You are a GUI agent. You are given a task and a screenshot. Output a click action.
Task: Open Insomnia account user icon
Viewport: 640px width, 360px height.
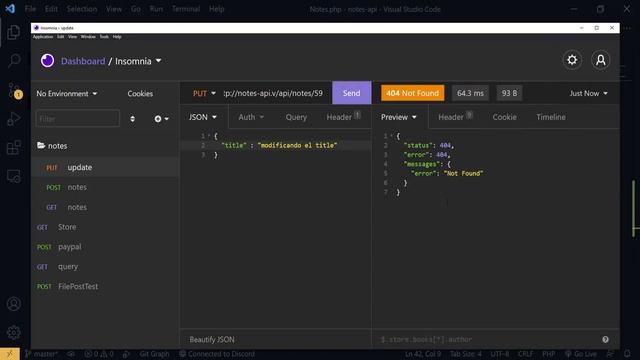tap(600, 60)
